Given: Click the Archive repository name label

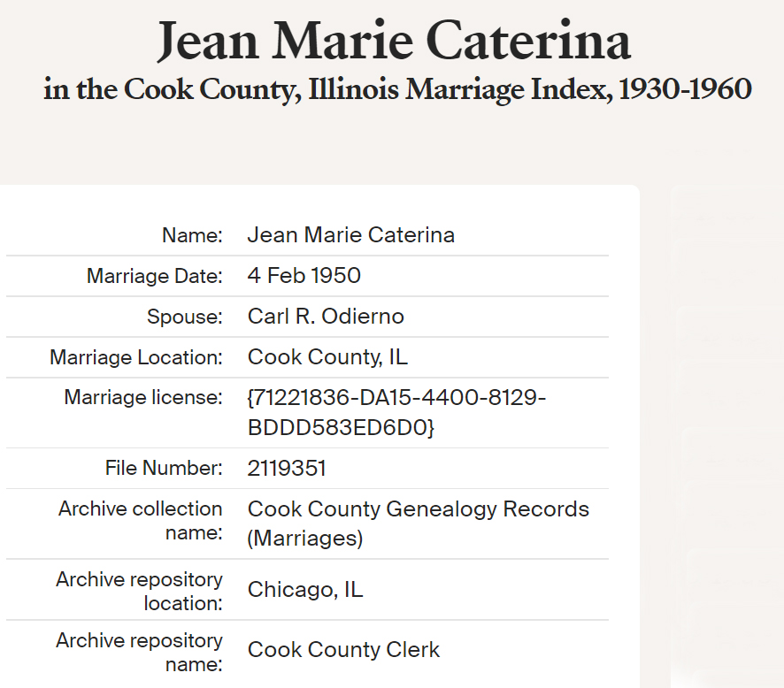Looking at the screenshot, I should 139,652.
